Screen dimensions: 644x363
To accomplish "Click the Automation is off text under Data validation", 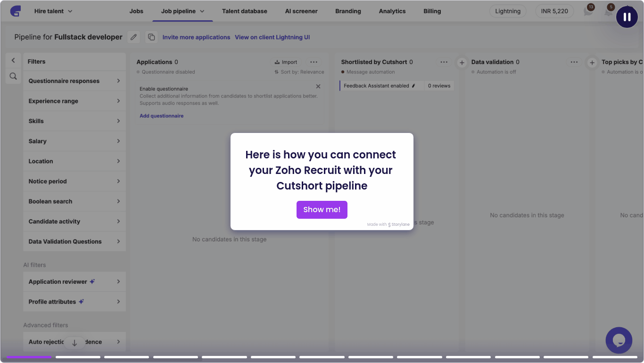I will 496,72.
